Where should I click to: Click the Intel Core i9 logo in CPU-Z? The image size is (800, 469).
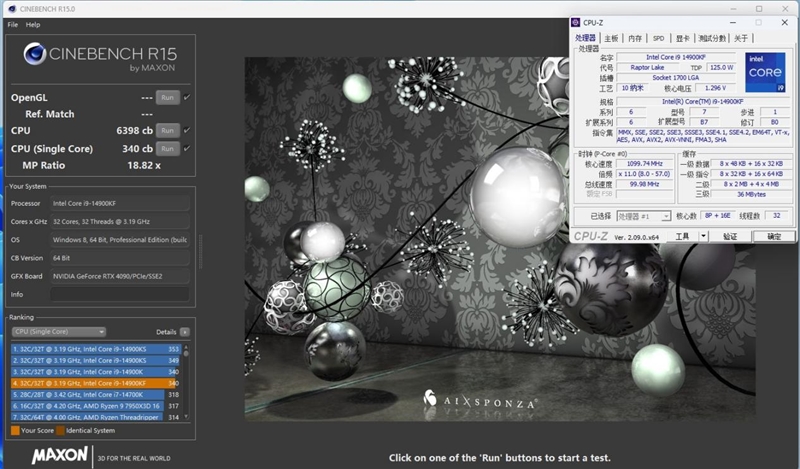click(765, 72)
